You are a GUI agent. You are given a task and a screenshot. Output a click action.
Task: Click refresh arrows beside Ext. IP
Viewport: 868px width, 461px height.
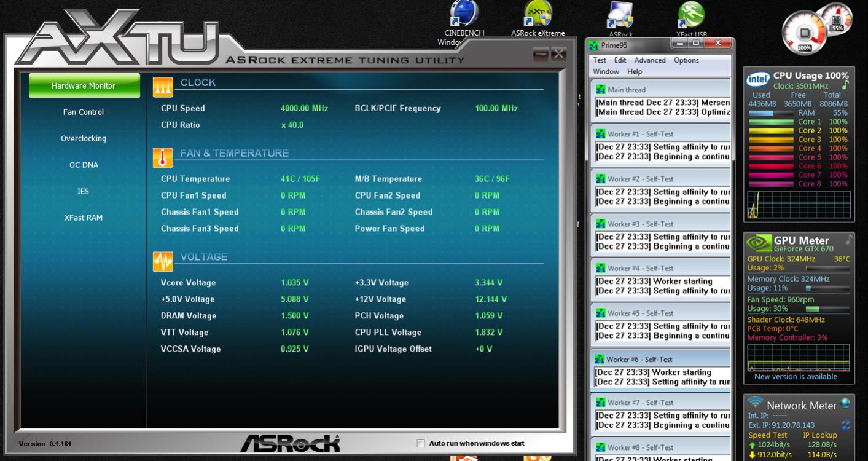845,425
